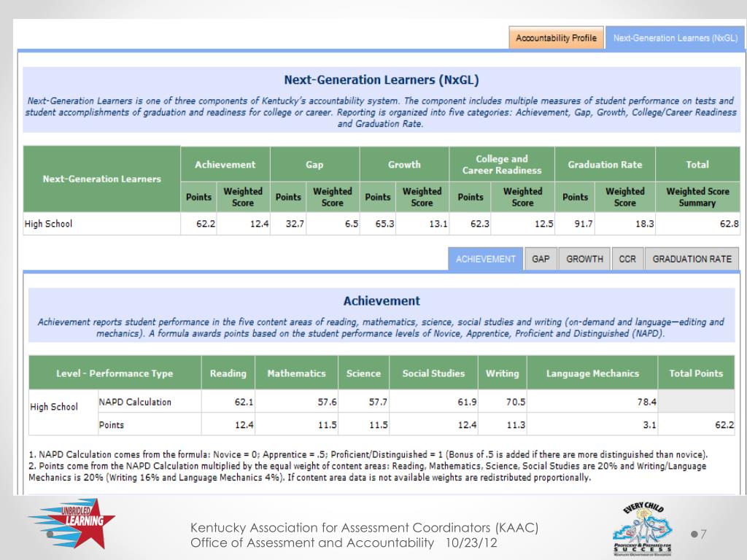
Task: Open the Accountability Profile tab
Action: (x=556, y=38)
